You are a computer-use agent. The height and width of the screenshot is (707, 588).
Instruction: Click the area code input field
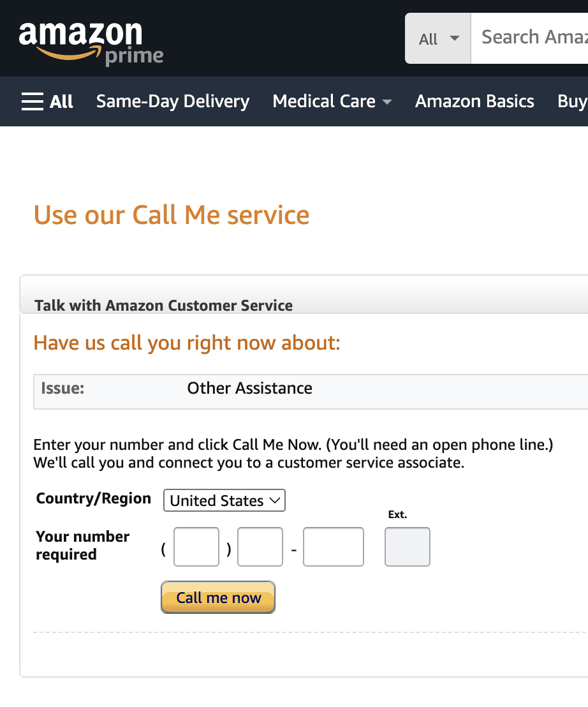click(x=196, y=547)
